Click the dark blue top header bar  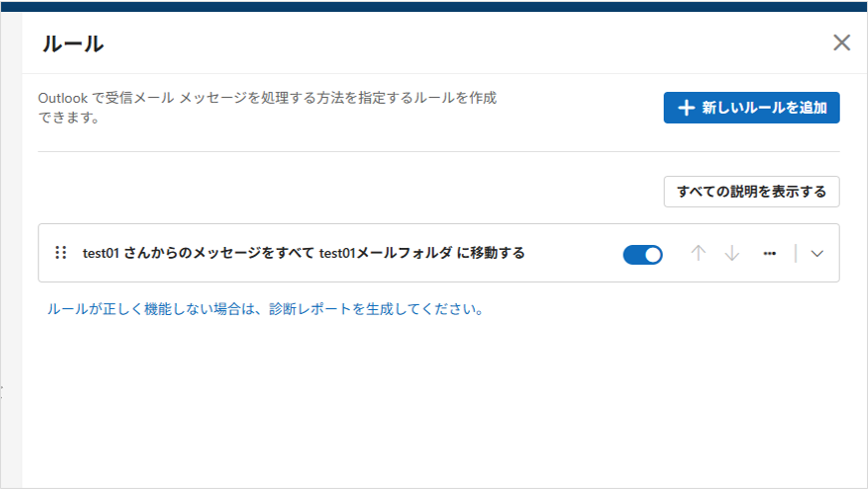click(x=434, y=5)
